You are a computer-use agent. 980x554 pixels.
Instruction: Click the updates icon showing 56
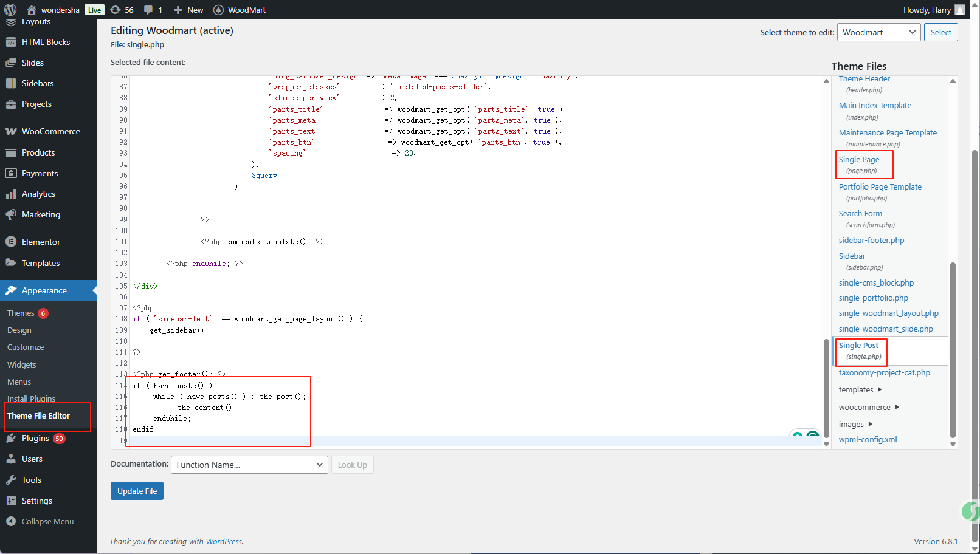(116, 10)
